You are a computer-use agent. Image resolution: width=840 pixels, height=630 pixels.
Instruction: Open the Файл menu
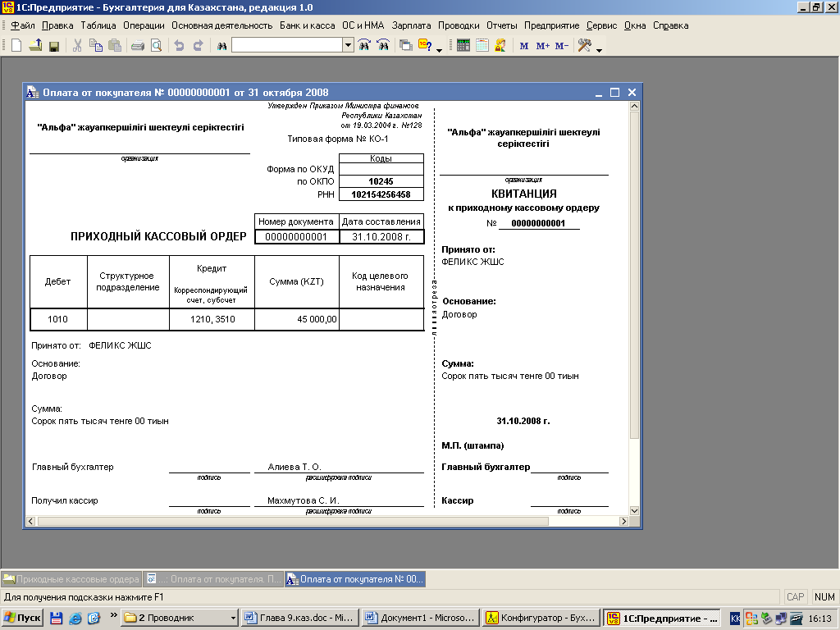pos(22,25)
